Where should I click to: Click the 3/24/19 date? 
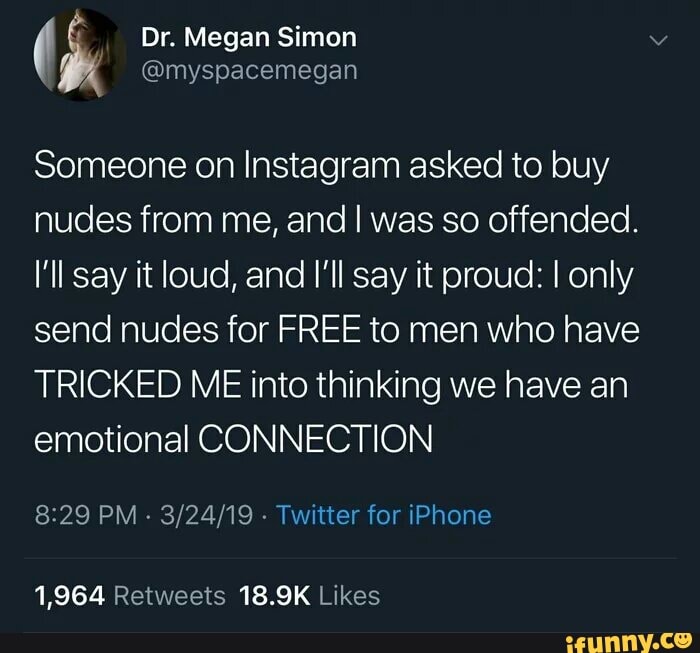pyautogui.click(x=206, y=515)
